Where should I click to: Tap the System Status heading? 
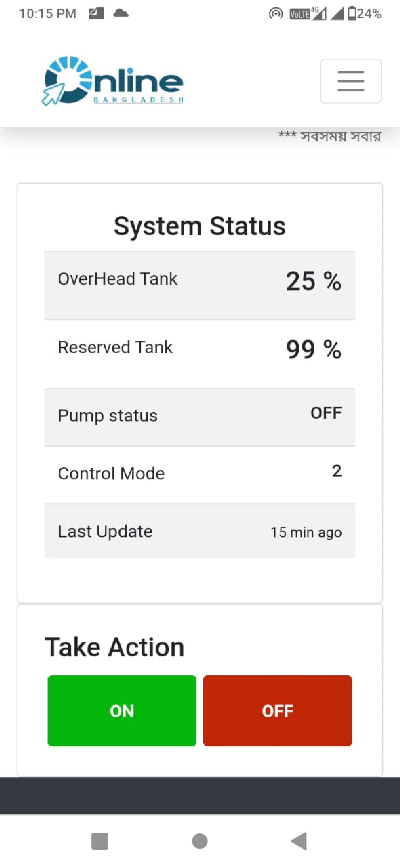click(x=200, y=226)
